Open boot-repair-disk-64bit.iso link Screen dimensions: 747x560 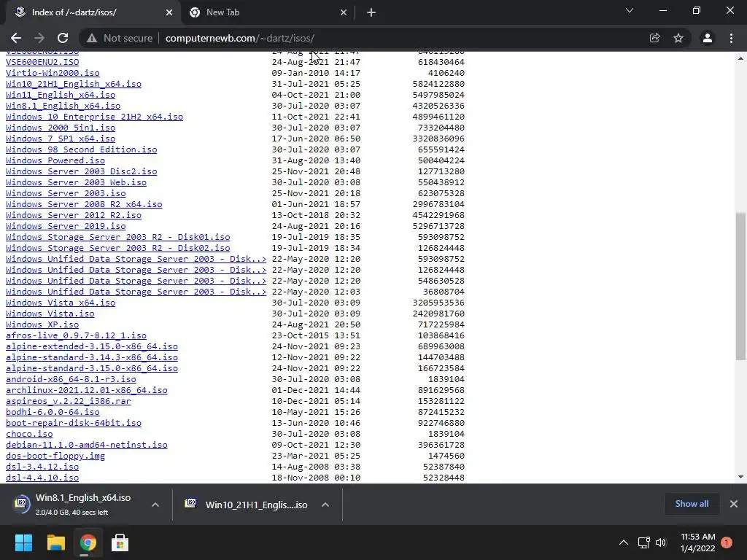click(x=74, y=424)
